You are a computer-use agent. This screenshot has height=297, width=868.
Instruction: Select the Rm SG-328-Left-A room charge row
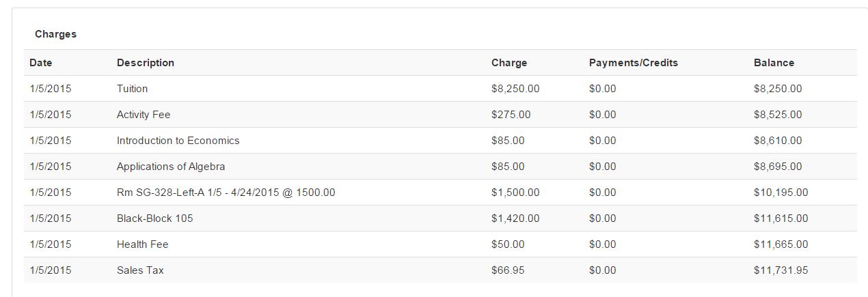[x=440, y=193]
